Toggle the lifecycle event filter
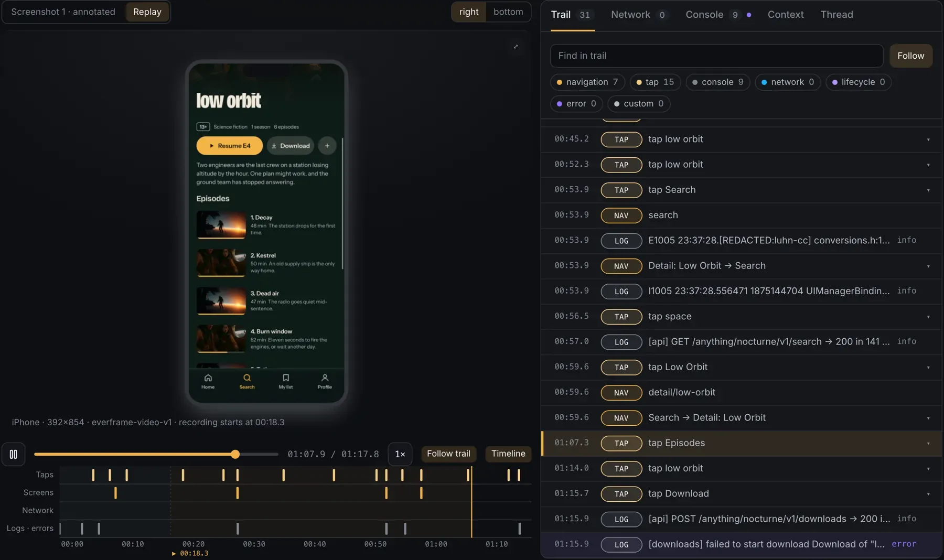944x560 pixels. pyautogui.click(x=859, y=82)
